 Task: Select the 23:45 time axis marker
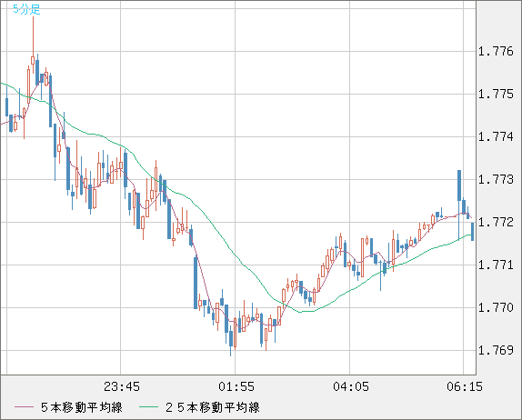click(x=122, y=386)
